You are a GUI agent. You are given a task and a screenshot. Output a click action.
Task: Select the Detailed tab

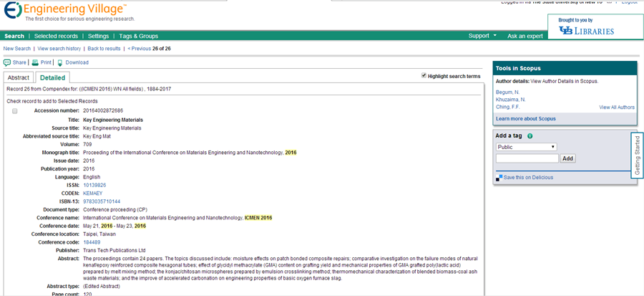52,77
